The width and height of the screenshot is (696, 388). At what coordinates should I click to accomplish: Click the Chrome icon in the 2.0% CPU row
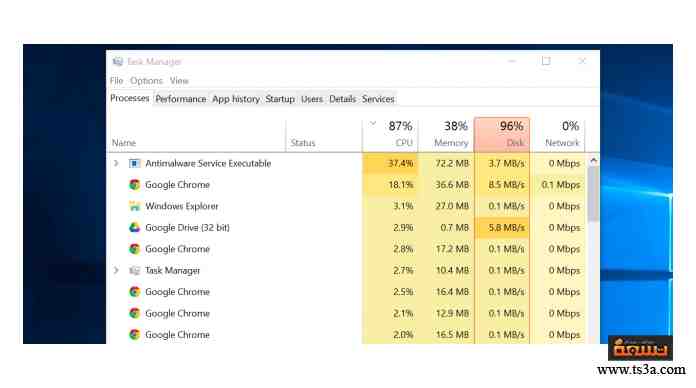(x=134, y=335)
